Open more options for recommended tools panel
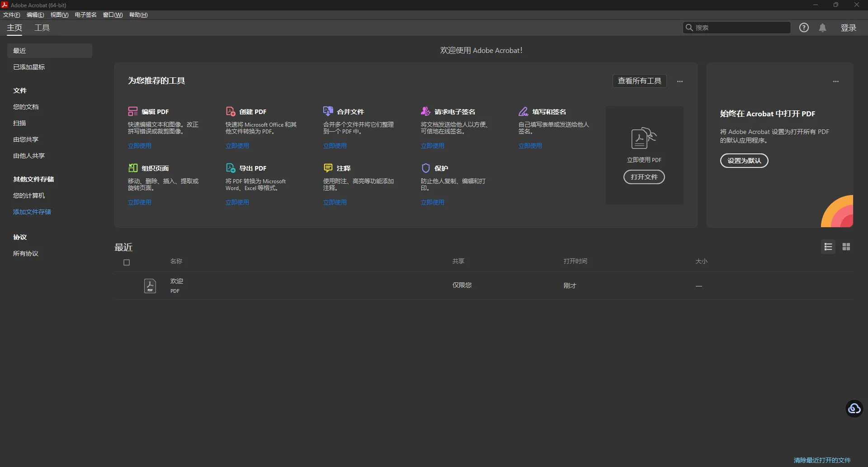The image size is (868, 467). coord(679,81)
